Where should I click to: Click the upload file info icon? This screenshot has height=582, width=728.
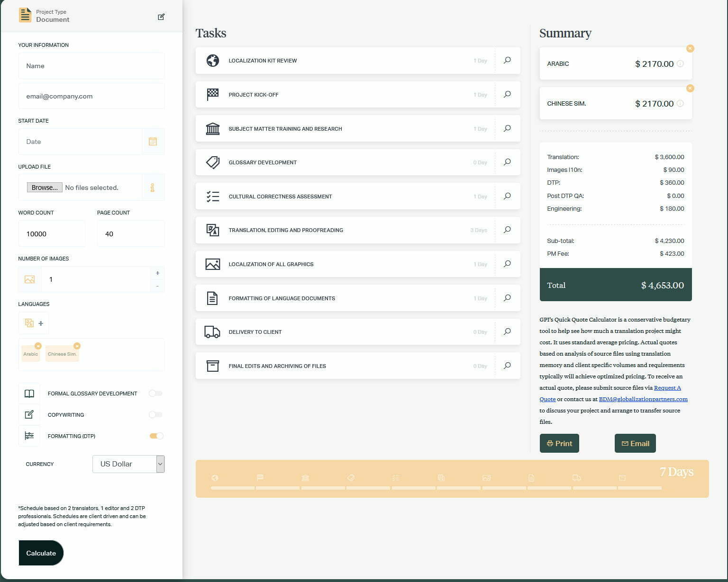[152, 188]
